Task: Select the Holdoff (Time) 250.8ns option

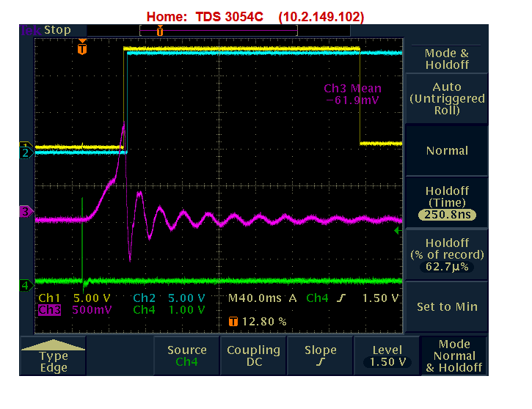Action: click(x=447, y=203)
